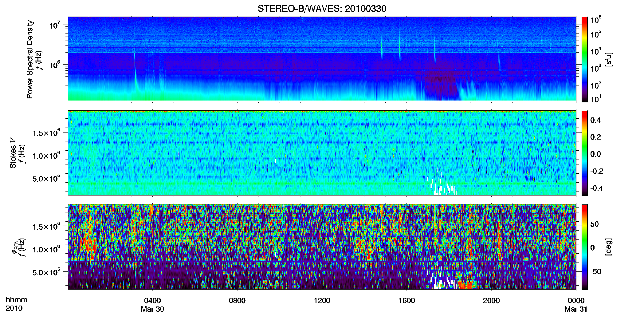Click the -0.4 Stokes colorbar tick label
The width and height of the screenshot is (644, 332).
pyautogui.click(x=597, y=188)
